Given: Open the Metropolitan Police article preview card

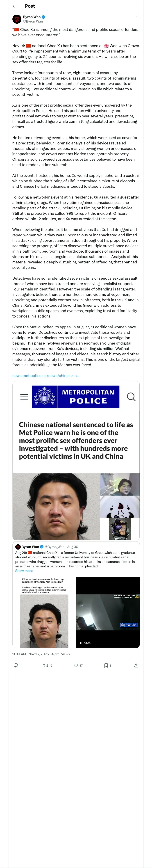Looking at the screenshot, I should pyautogui.click(x=76, y=461).
